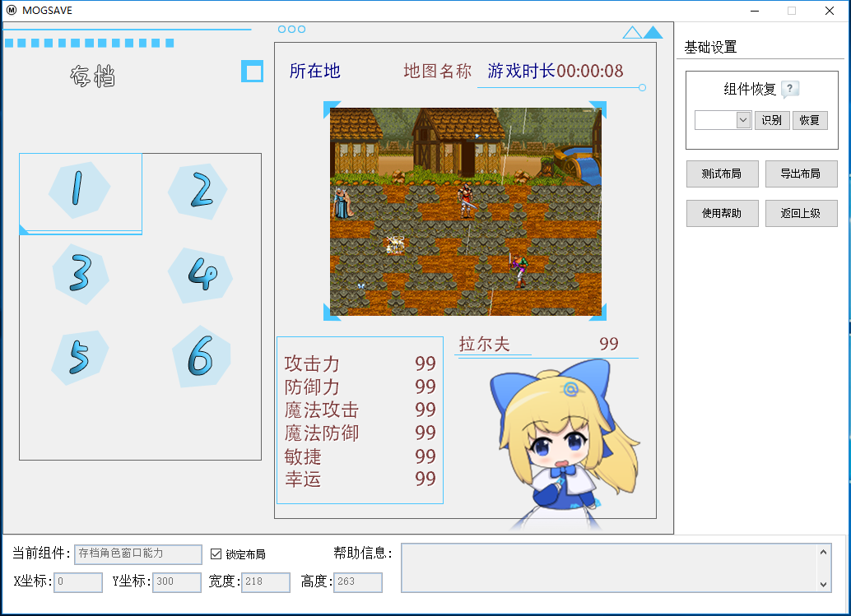Minimize the MOGSAVE window
The height and width of the screenshot is (616, 851).
[x=755, y=11]
